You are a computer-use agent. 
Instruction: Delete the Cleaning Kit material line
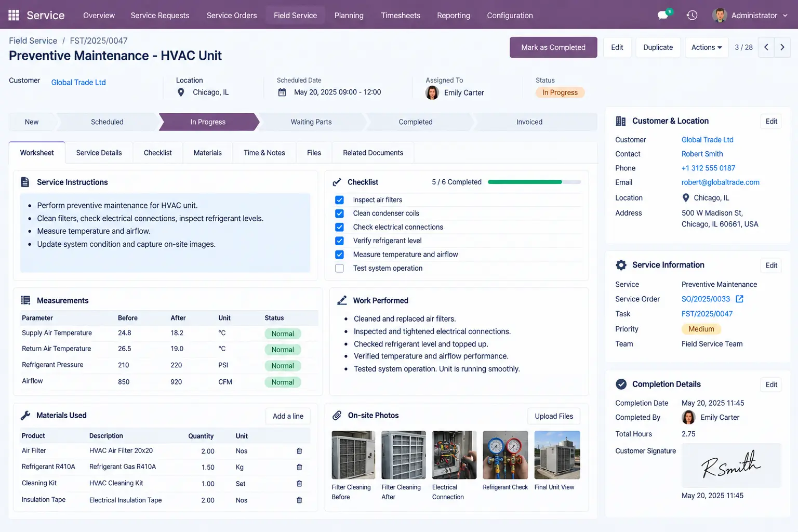click(x=299, y=484)
